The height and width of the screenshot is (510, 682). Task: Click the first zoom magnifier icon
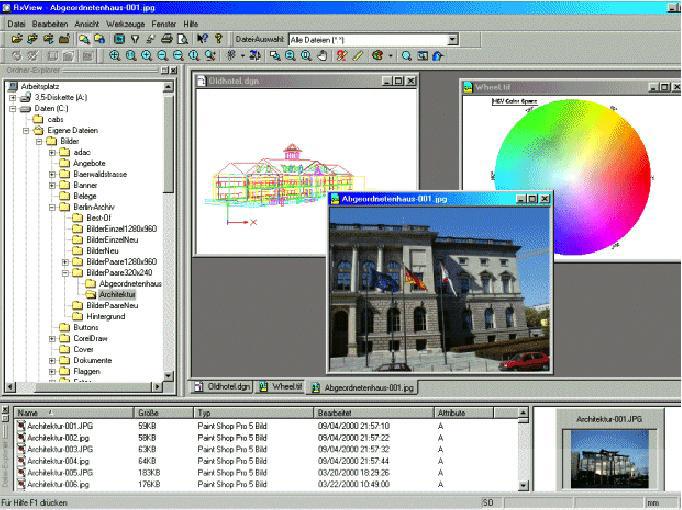coord(115,57)
